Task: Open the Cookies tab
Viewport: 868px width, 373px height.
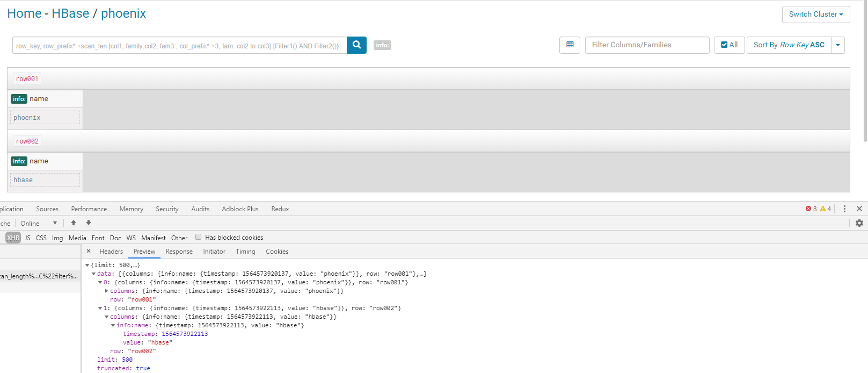Action: [277, 251]
